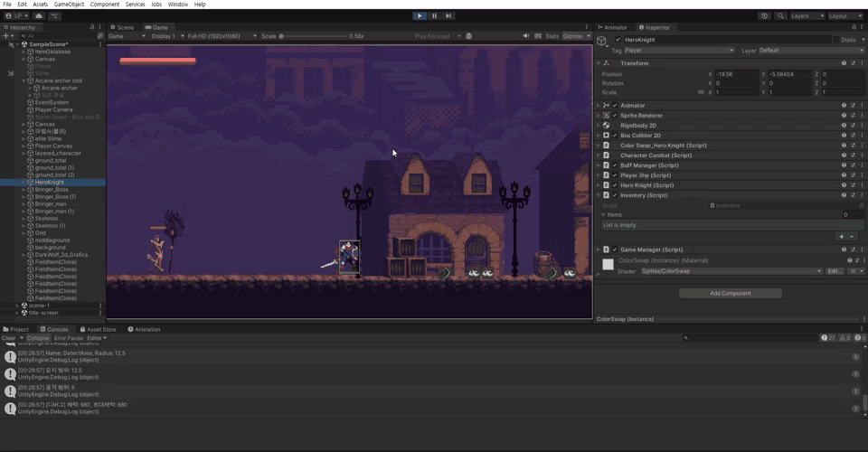Open the version control icon
The image size is (868, 452).
(55, 16)
